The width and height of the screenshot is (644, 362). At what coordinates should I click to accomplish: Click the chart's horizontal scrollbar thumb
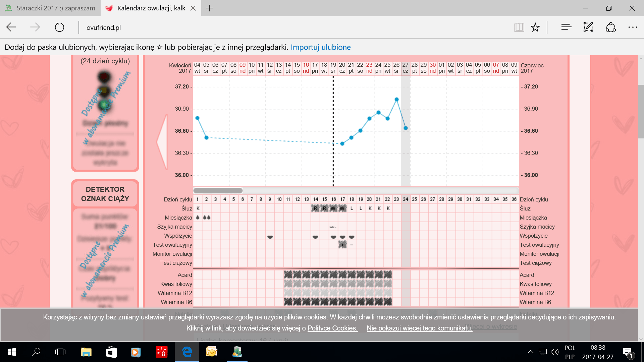pyautogui.click(x=218, y=191)
